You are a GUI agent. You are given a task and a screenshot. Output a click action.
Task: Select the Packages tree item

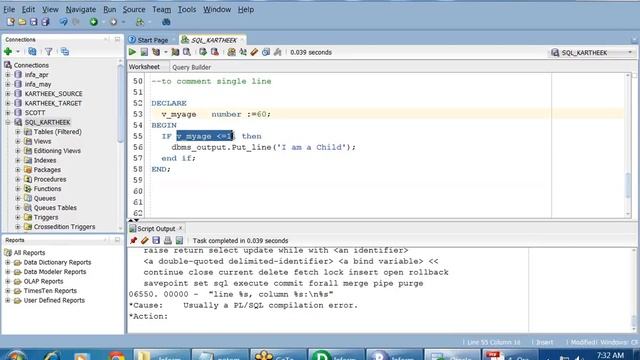click(47, 170)
